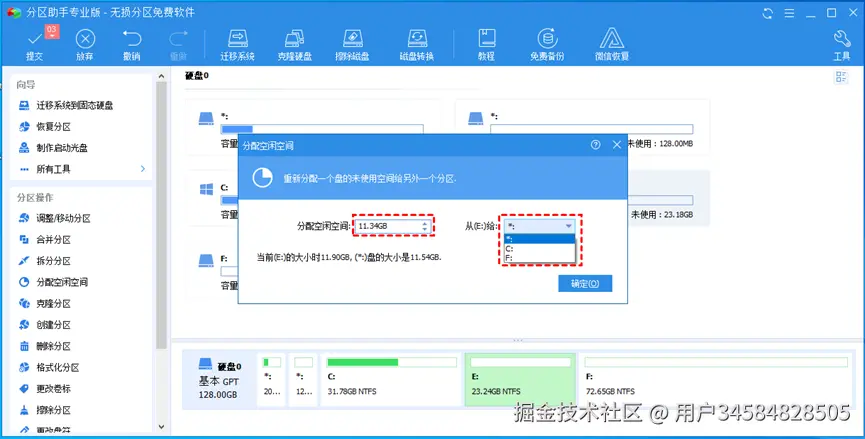The image size is (865, 439).
Task: Select the E: 23.24GB NTFS partition block
Action: [x=520, y=379]
